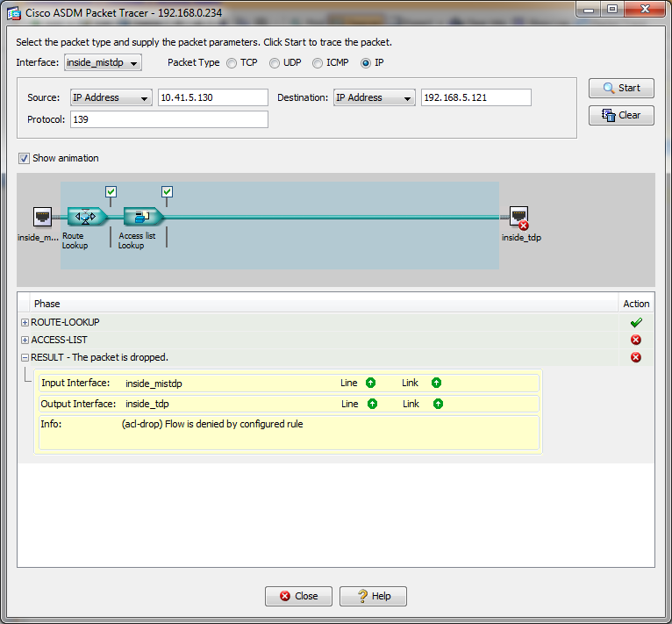
Task: Click the Input Interface Link status up icon
Action: click(436, 383)
